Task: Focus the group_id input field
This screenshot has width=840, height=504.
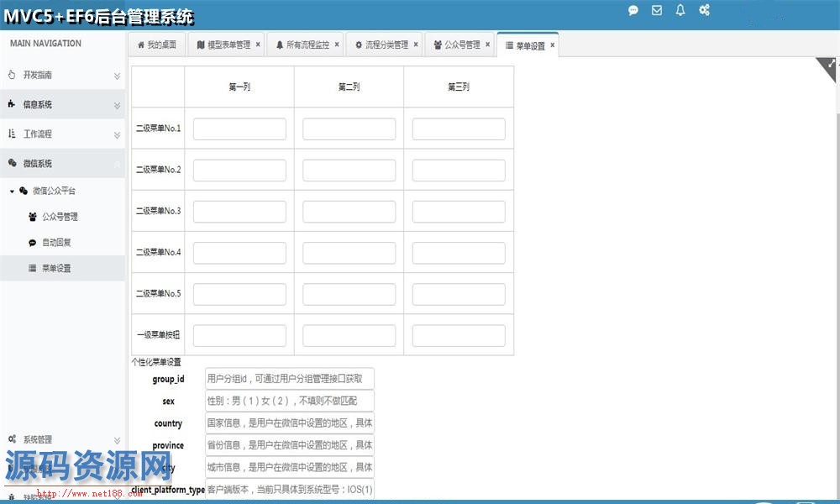Action: pyautogui.click(x=289, y=379)
